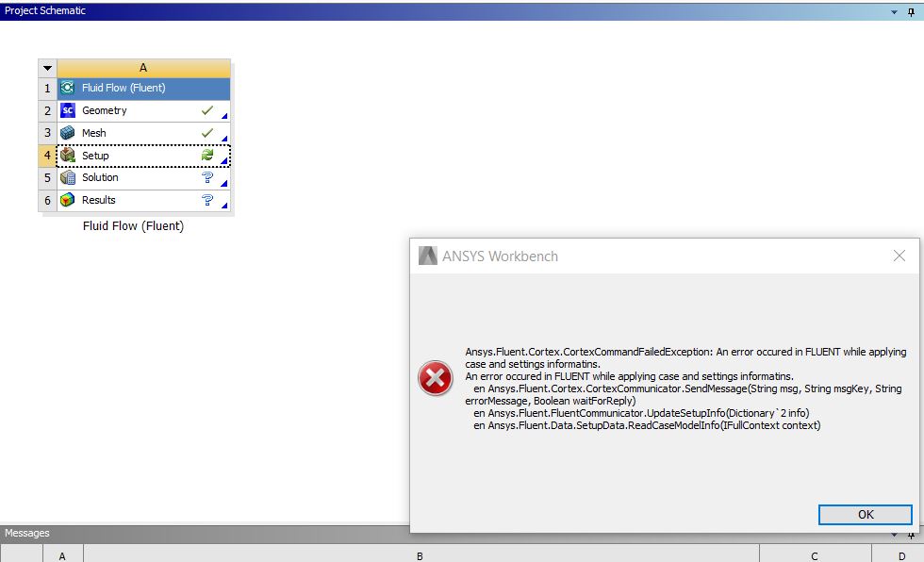Select the SpaceClaim icon beside Geometry

coord(68,110)
